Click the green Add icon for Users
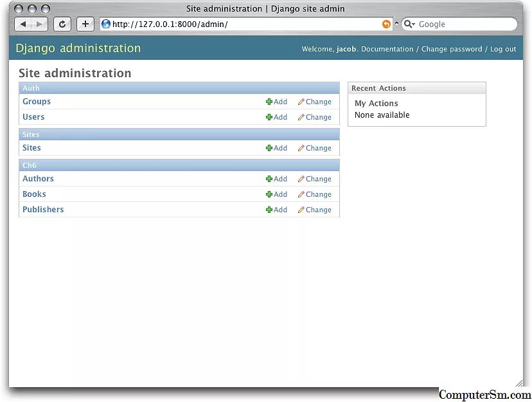 [x=269, y=117]
